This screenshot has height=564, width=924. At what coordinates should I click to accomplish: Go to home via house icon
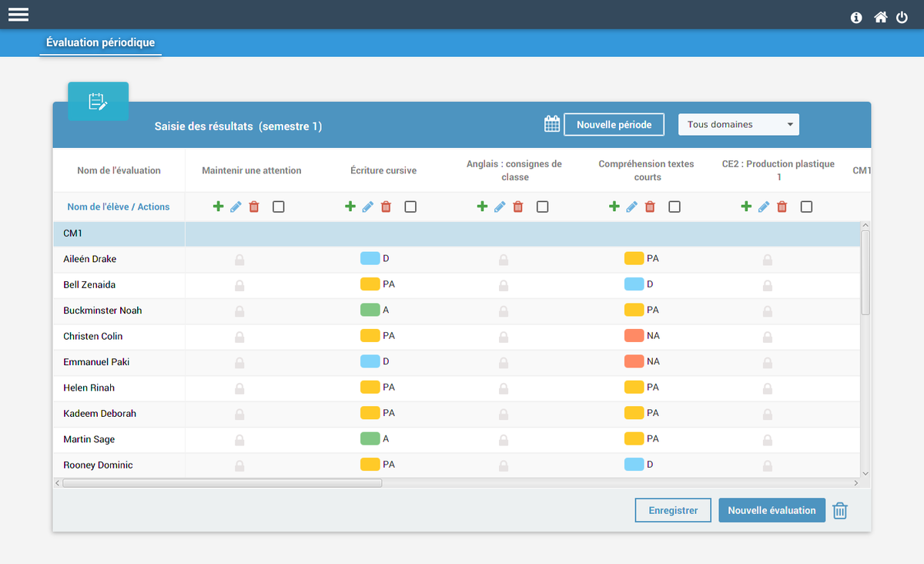pyautogui.click(x=880, y=17)
